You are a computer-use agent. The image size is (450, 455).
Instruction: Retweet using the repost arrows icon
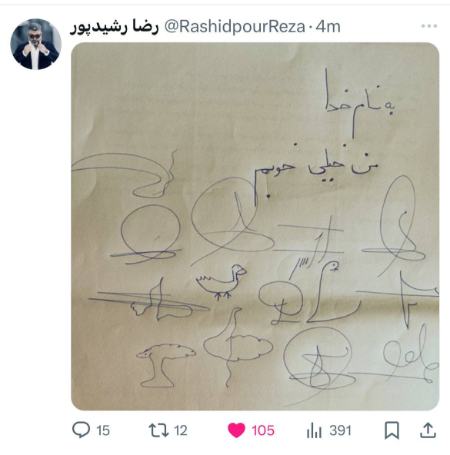coord(159,430)
